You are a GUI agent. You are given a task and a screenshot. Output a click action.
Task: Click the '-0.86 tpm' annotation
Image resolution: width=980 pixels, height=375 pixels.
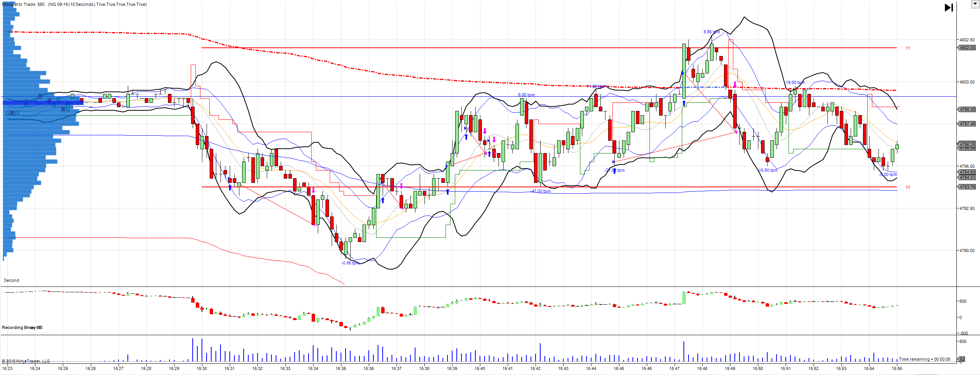pos(350,263)
